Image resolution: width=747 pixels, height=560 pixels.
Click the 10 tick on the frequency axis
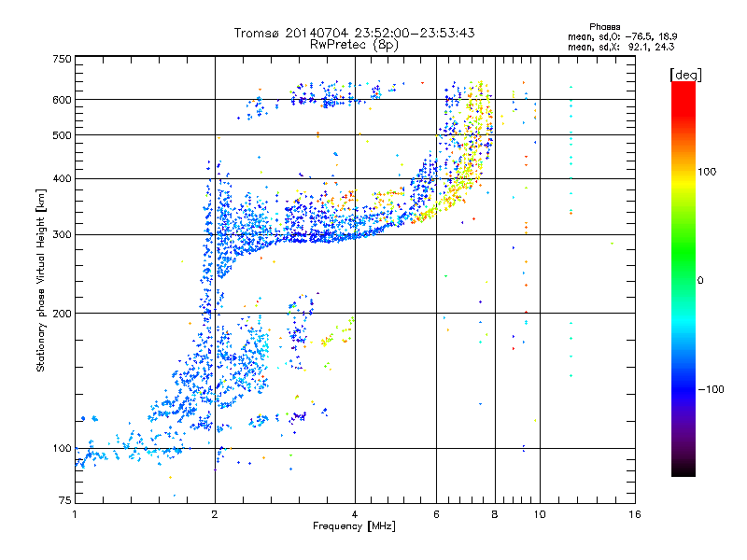[539, 515]
